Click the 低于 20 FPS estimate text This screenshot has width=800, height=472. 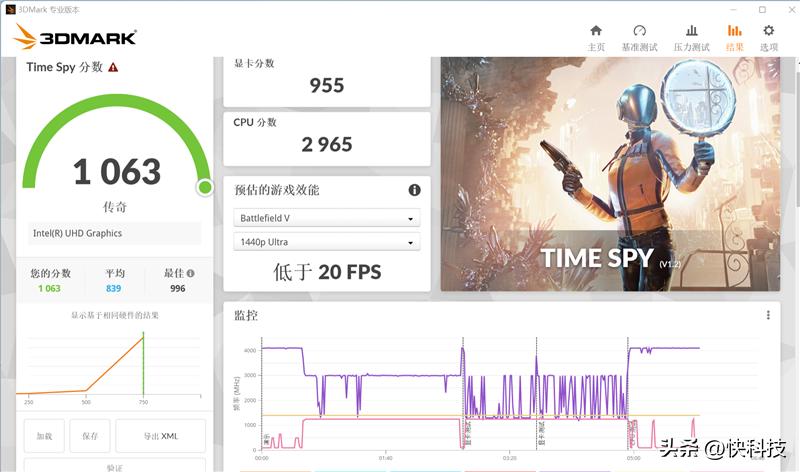coord(327,272)
